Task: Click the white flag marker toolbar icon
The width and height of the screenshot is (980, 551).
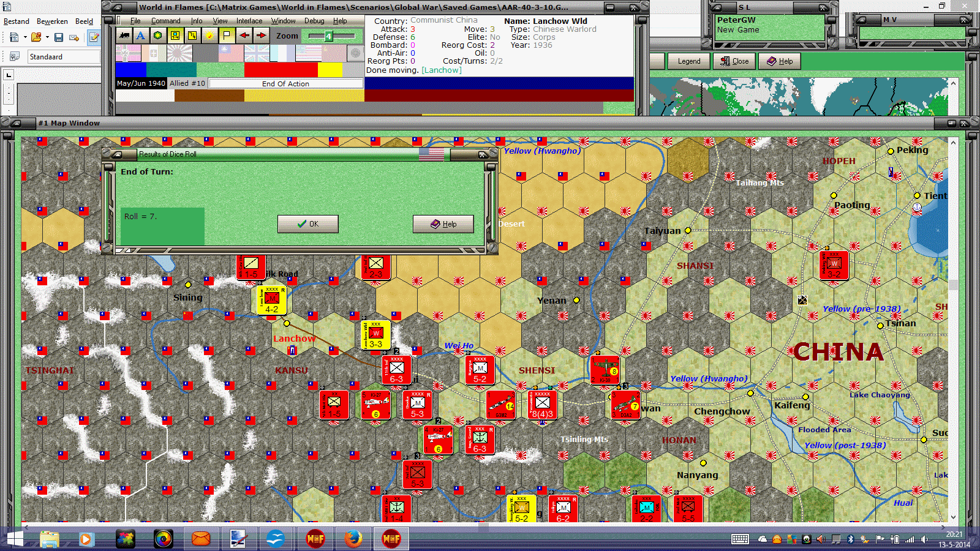Action: [227, 35]
